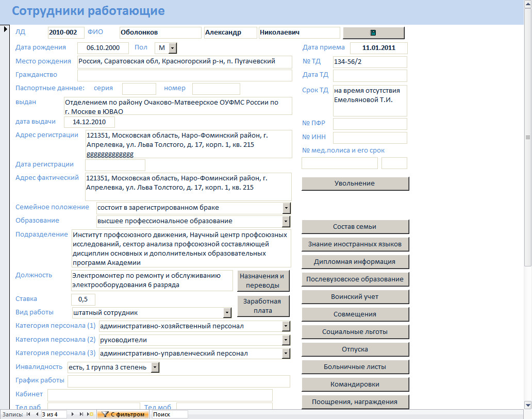Click the ЛД field with 2010-002
The image size is (532, 419).
(66, 32)
